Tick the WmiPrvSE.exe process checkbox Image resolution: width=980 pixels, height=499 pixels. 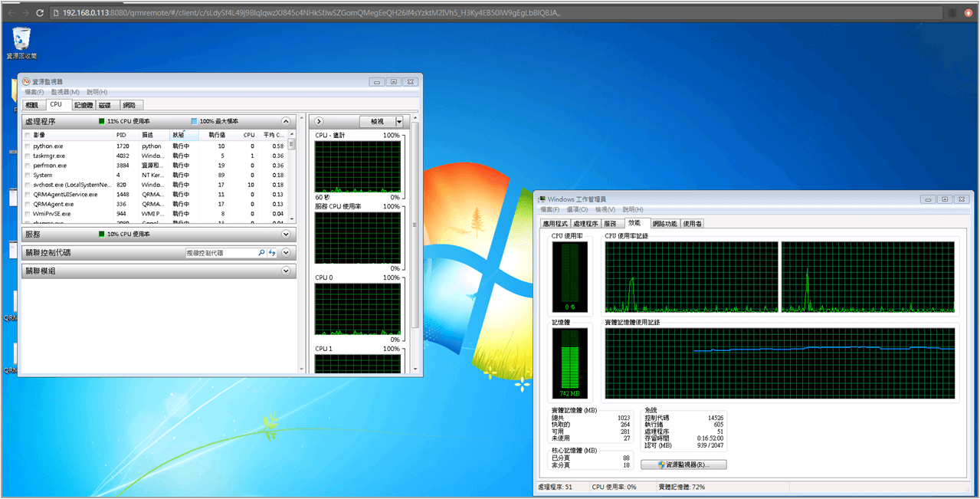point(28,214)
